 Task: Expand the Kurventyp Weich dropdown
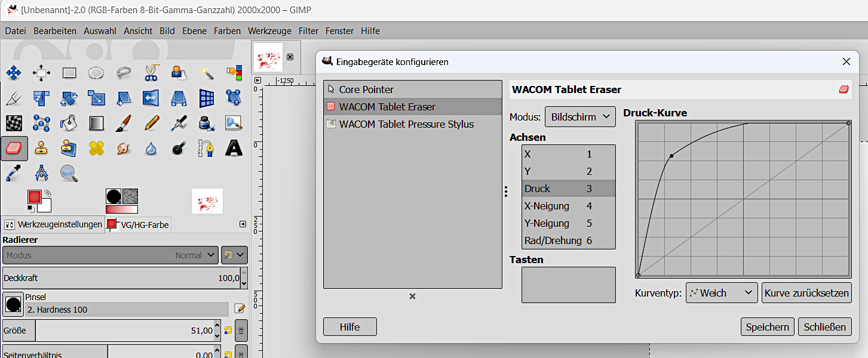click(721, 293)
